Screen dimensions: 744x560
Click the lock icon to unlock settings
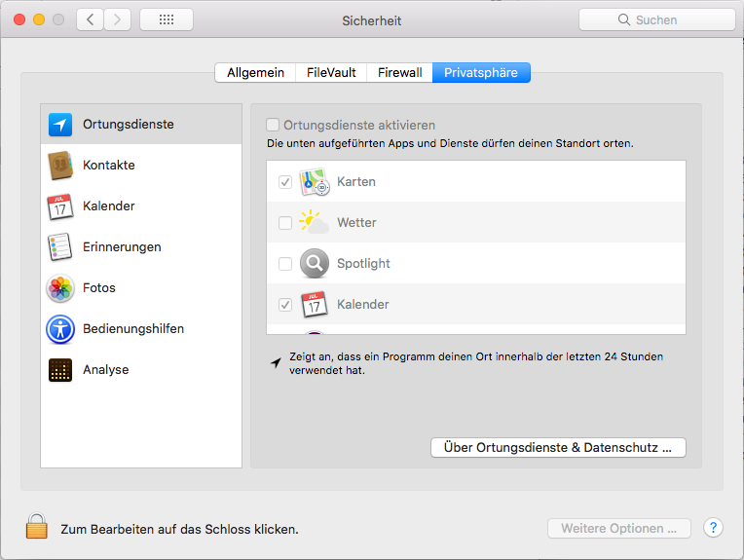click(37, 526)
